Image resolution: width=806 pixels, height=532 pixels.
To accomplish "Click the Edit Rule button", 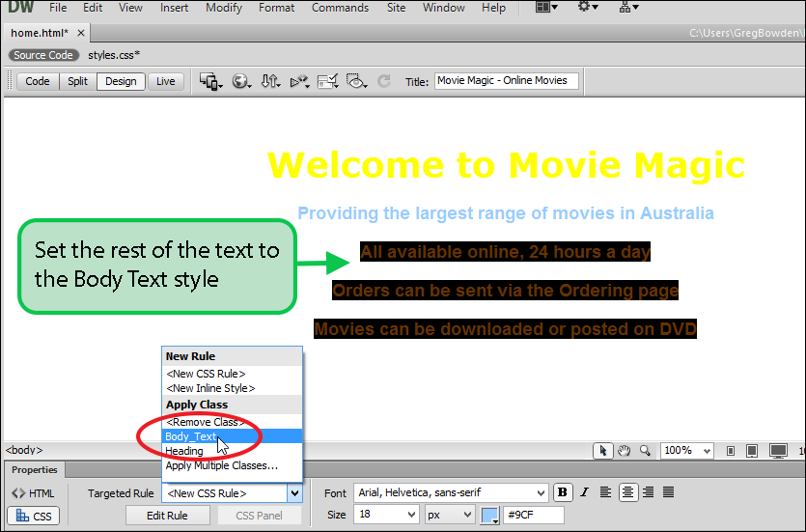I will point(167,516).
